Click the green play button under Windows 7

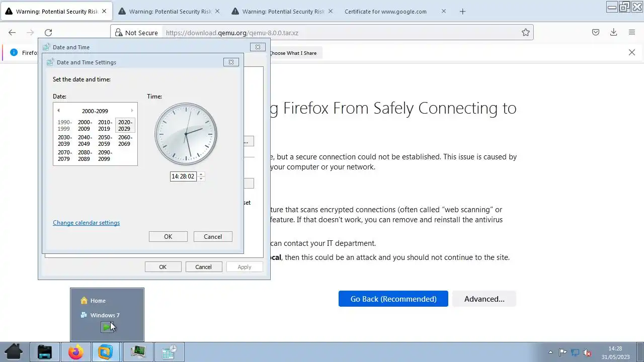107,327
